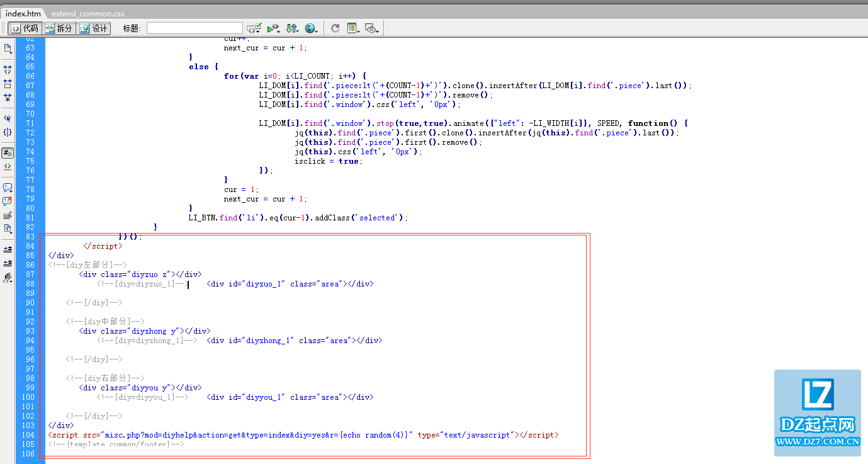Click the Apply Comment icon
Screen dimensions: 868x464
click(x=8, y=188)
